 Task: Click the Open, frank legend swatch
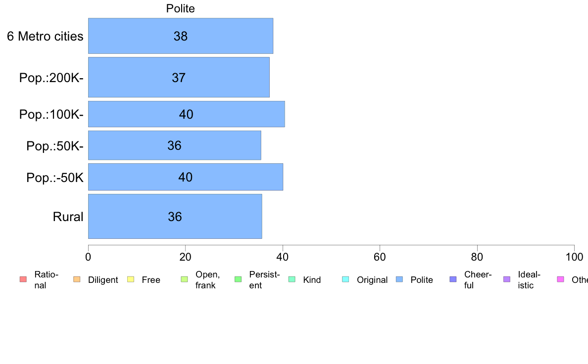(x=184, y=279)
